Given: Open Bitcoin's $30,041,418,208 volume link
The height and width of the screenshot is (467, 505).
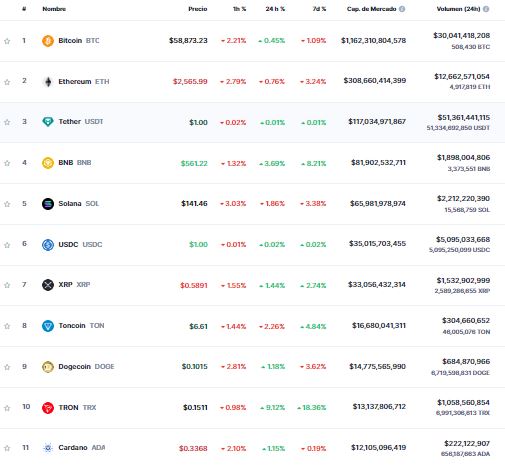Looking at the screenshot, I should pos(461,35).
